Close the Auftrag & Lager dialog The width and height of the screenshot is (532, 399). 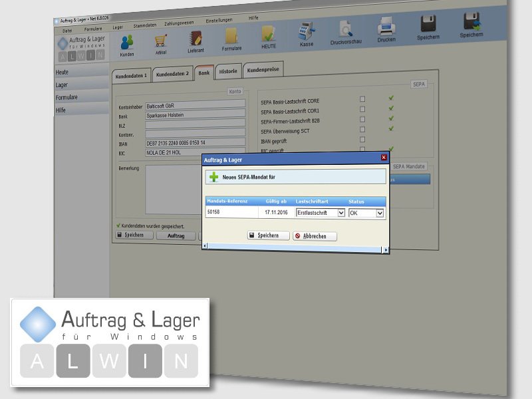(x=384, y=157)
